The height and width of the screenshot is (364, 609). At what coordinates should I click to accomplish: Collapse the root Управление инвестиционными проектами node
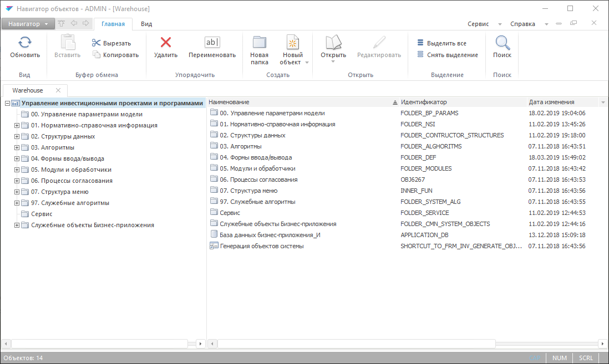tap(7, 103)
